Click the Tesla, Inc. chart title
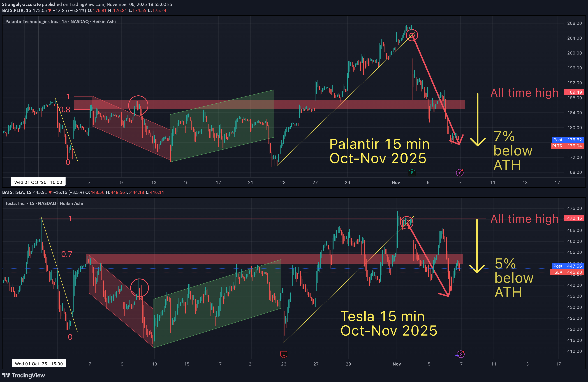Screen dimensions: 588x382 click(15, 203)
